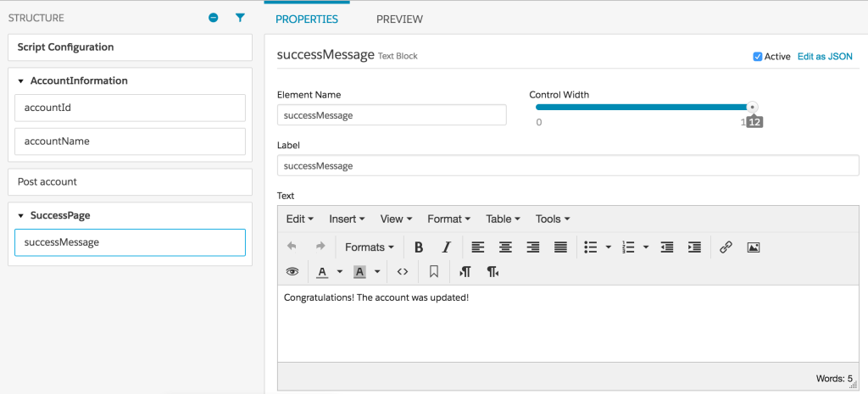Viewport: 868px width, 394px height.
Task: Open the Formats dropdown
Action: (x=370, y=247)
